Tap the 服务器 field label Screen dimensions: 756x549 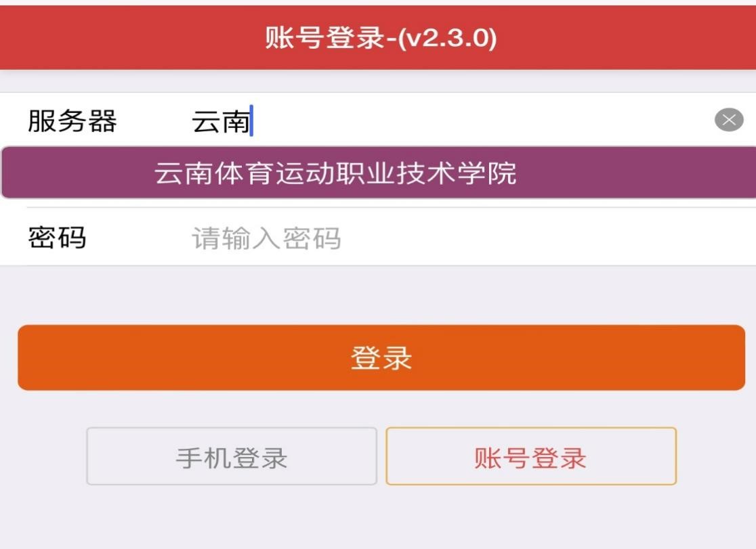pos(72,122)
